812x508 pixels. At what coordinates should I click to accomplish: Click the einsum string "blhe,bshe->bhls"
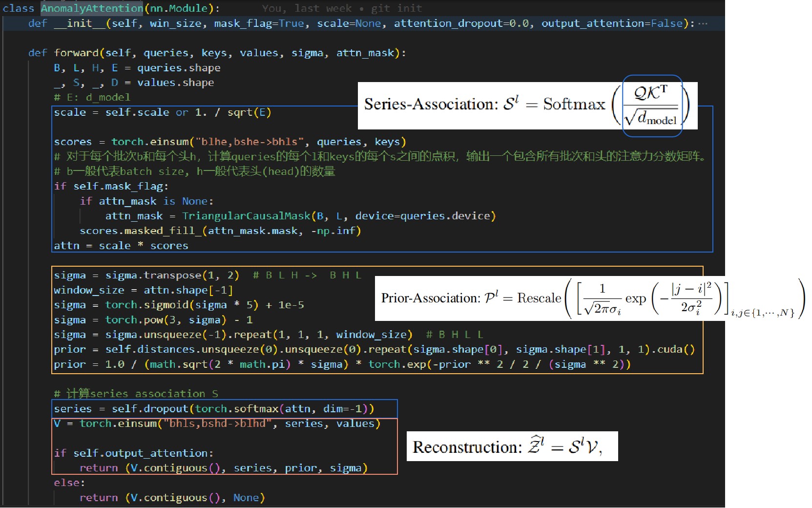tap(249, 142)
